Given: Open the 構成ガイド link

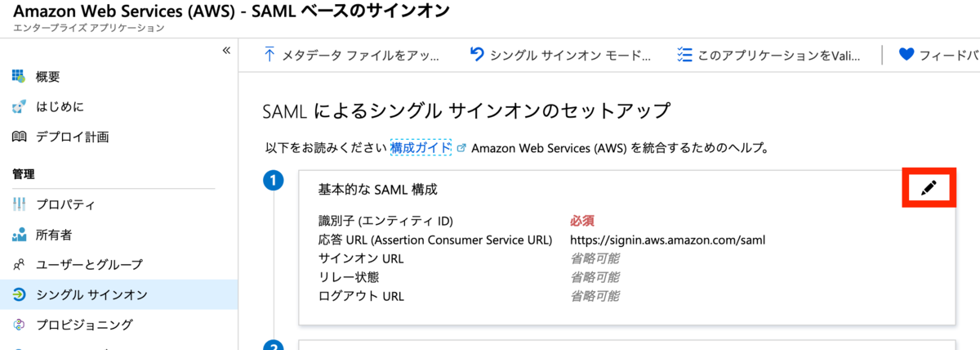Looking at the screenshot, I should point(421,148).
